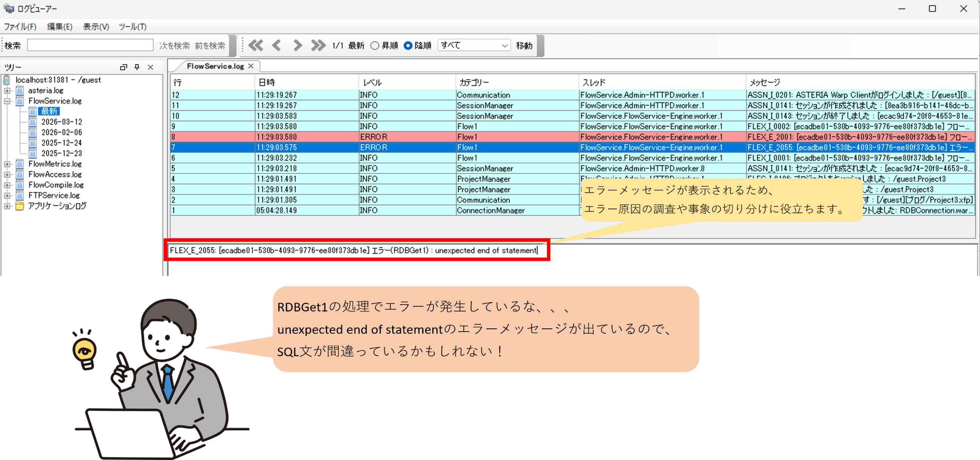Open the ファイル(F) menu

(20, 27)
